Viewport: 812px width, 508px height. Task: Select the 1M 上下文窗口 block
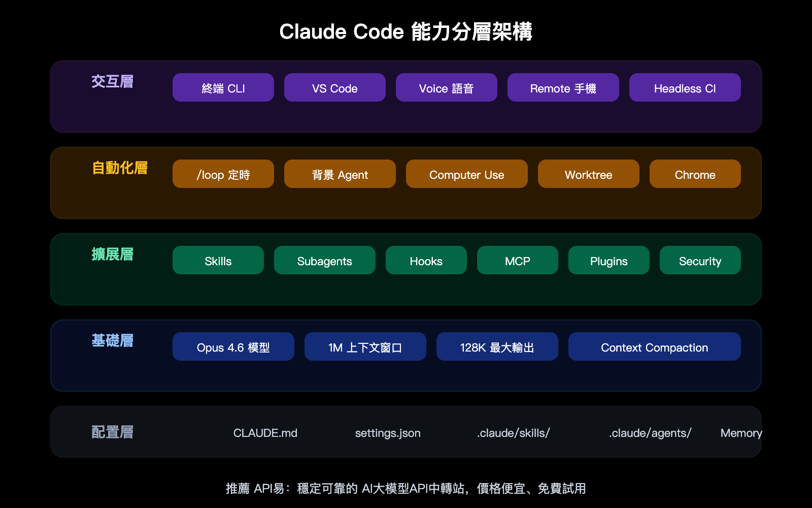365,346
